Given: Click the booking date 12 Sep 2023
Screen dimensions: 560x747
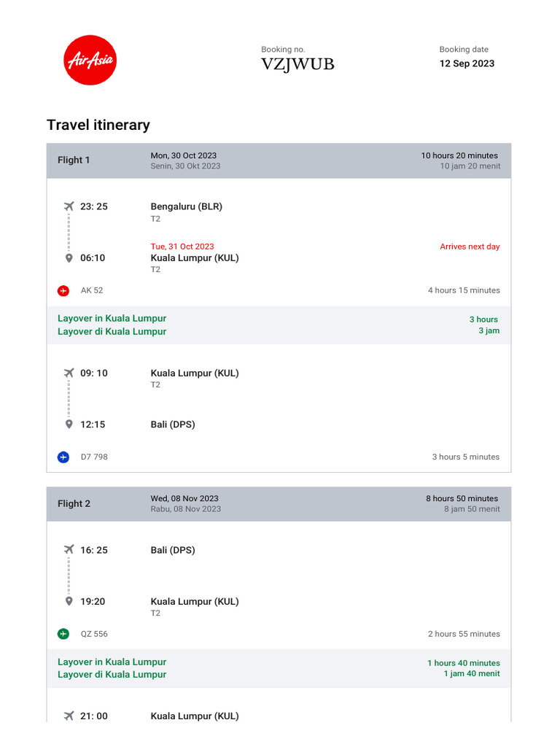Looking at the screenshot, I should [467, 63].
